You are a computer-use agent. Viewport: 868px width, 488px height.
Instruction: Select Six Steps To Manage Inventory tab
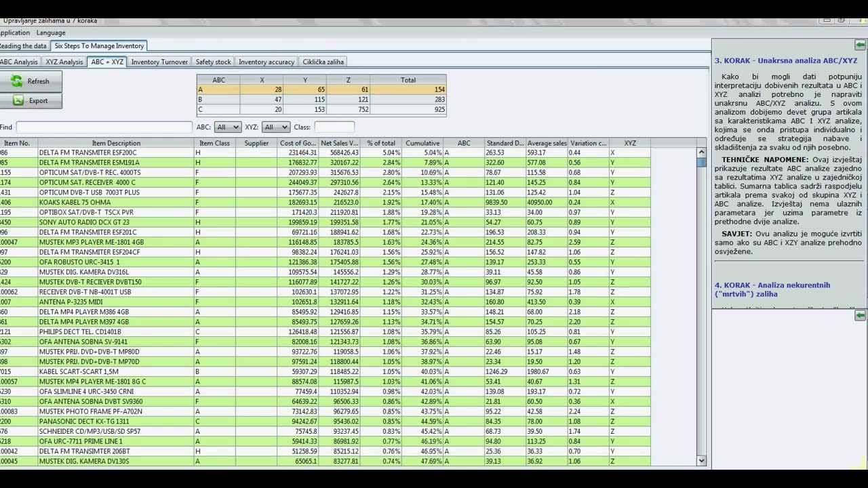tap(99, 46)
